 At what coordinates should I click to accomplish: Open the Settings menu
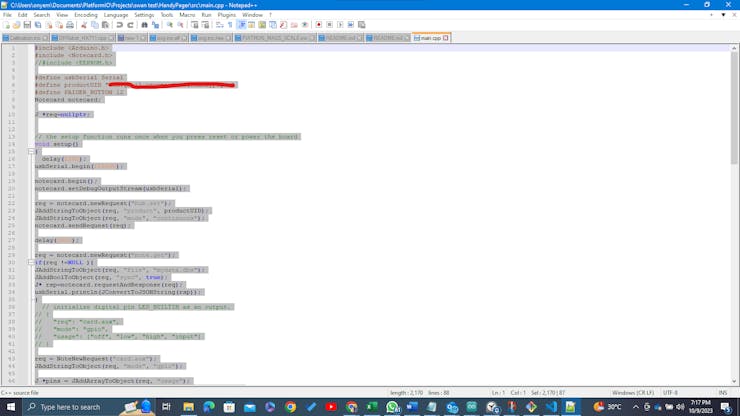coord(144,15)
